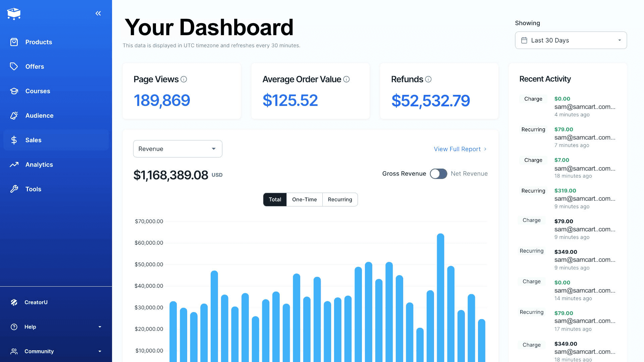Screen dimensions: 644x362
Task: Open the Last 30 Days date dropdown
Action: coord(571,40)
